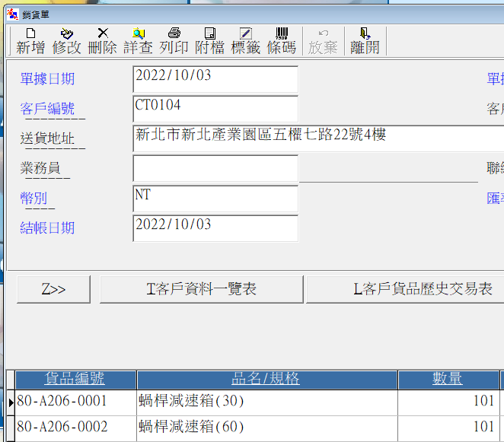Open 詳查 (Detail search) from toolbar

(139, 40)
